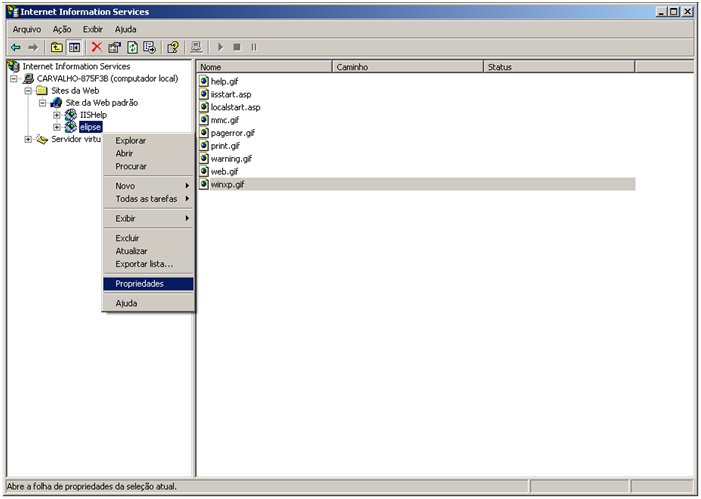Select Propriedades from the context menu
This screenshot has width=701, height=499.
[139, 284]
